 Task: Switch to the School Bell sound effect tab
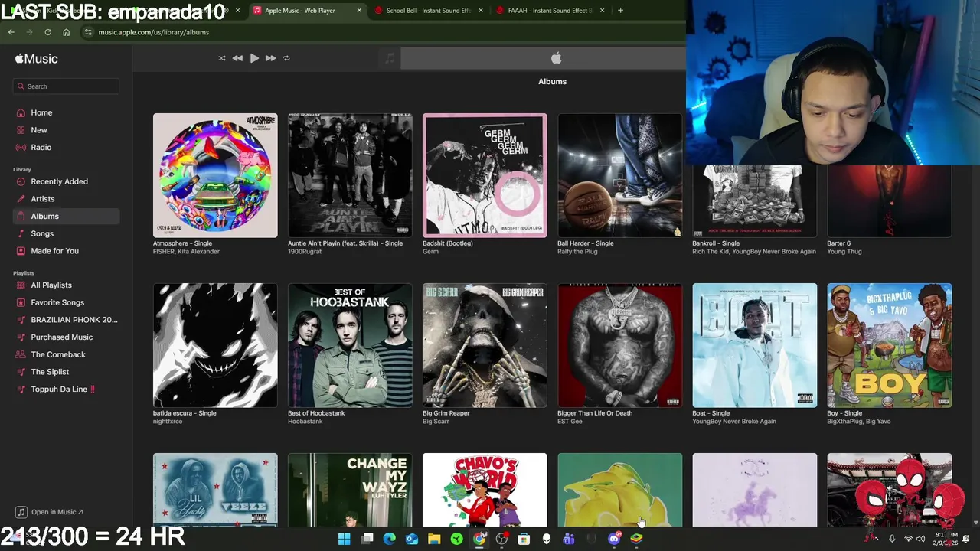(x=429, y=11)
